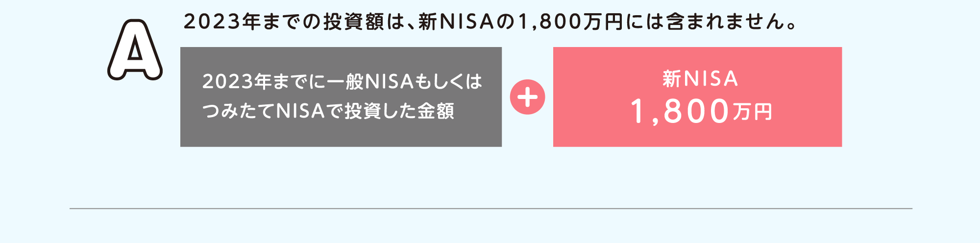
Task: Click the large 1,800 figure in pink box
Action: click(x=680, y=112)
